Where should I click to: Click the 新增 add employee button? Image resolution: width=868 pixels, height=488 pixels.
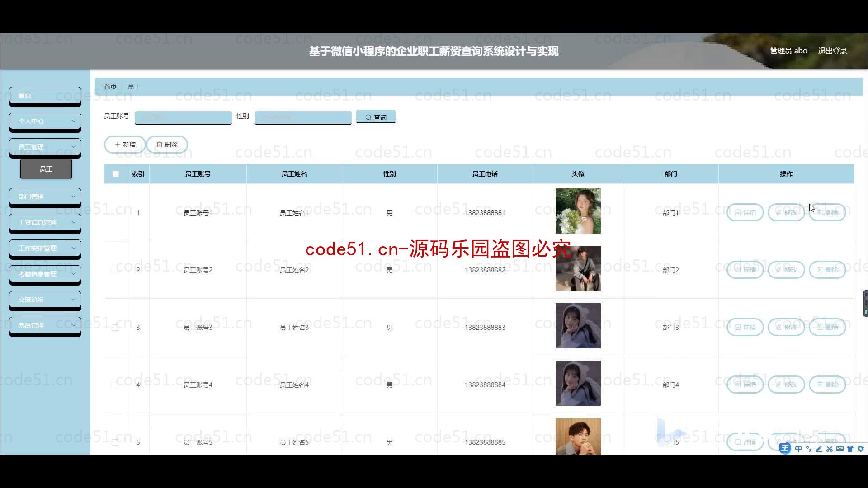tap(125, 144)
